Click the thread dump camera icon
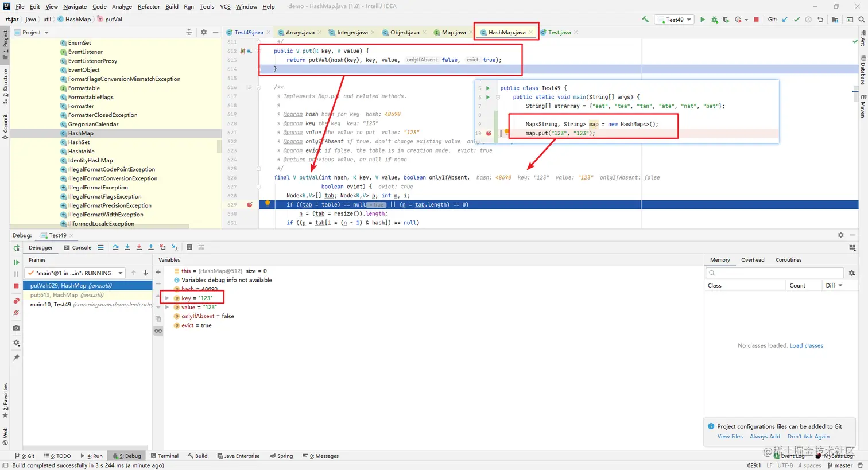This screenshot has height=470, width=868. coord(16,328)
